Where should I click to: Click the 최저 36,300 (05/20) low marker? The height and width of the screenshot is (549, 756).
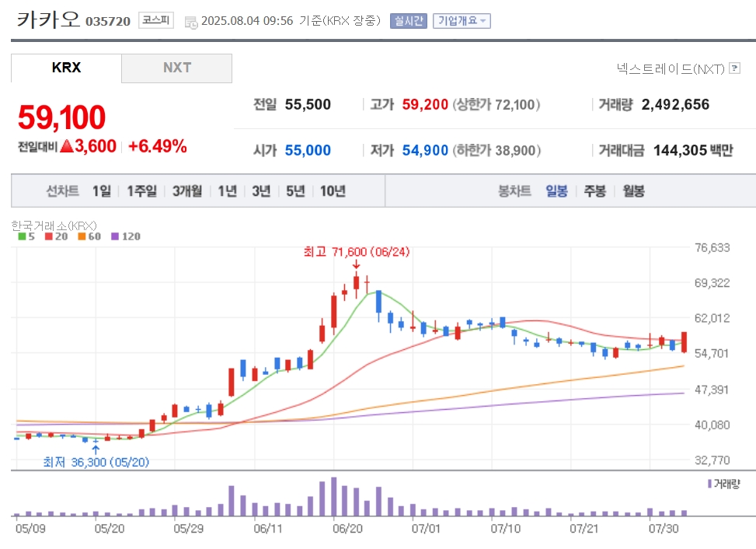point(96,462)
